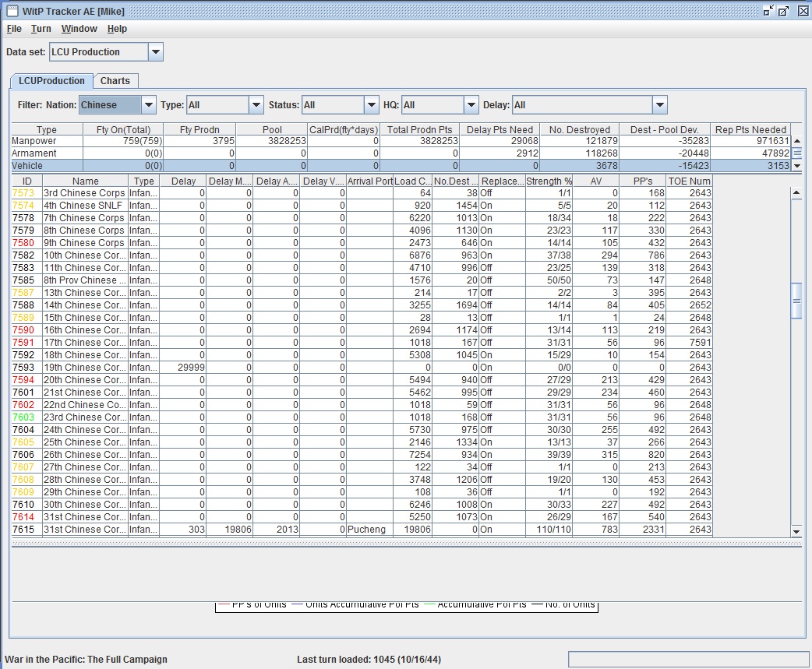Click the WitP Tracker window system icon
Image resolution: width=812 pixels, height=669 pixels.
(x=12, y=11)
